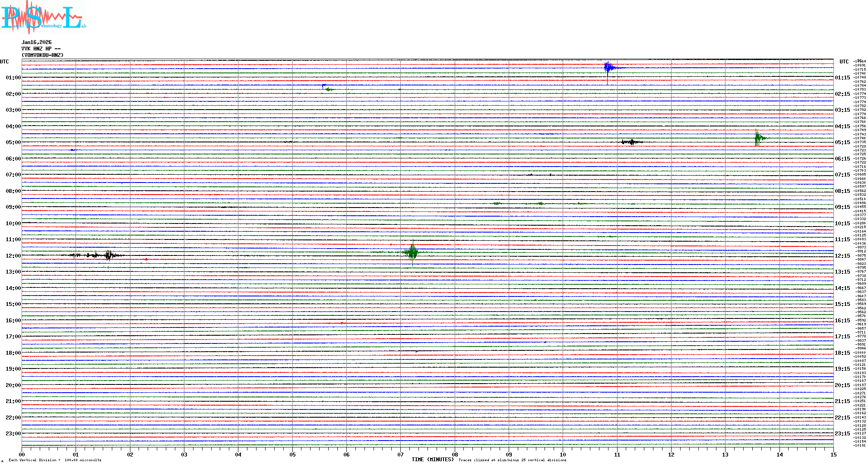Click minute 07 on the bottom axis
This screenshot has width=868, height=466.
pyautogui.click(x=400, y=454)
